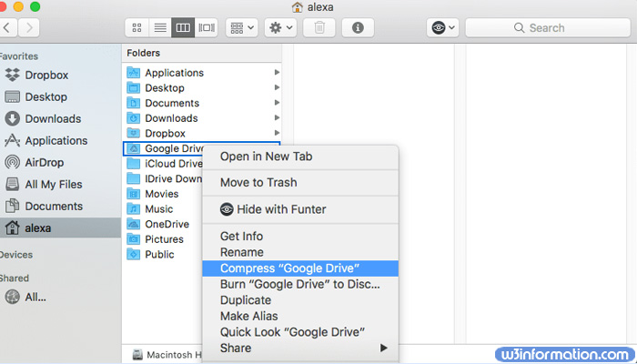Choose Quick Look "Google Drive"
The height and width of the screenshot is (364, 637).
point(300,332)
